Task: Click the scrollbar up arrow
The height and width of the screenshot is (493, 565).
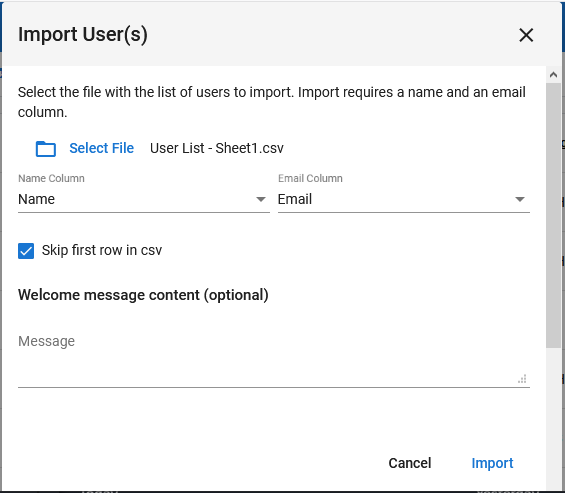Action: pos(553,75)
